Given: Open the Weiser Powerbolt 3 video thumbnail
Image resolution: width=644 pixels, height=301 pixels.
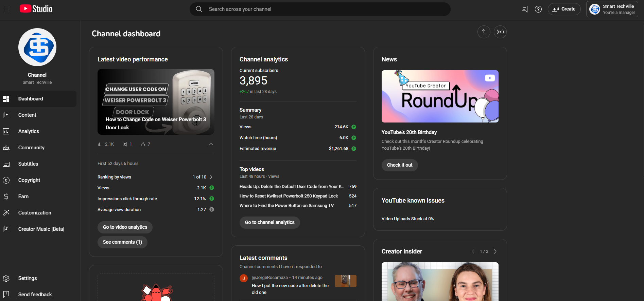Looking at the screenshot, I should coord(156,102).
